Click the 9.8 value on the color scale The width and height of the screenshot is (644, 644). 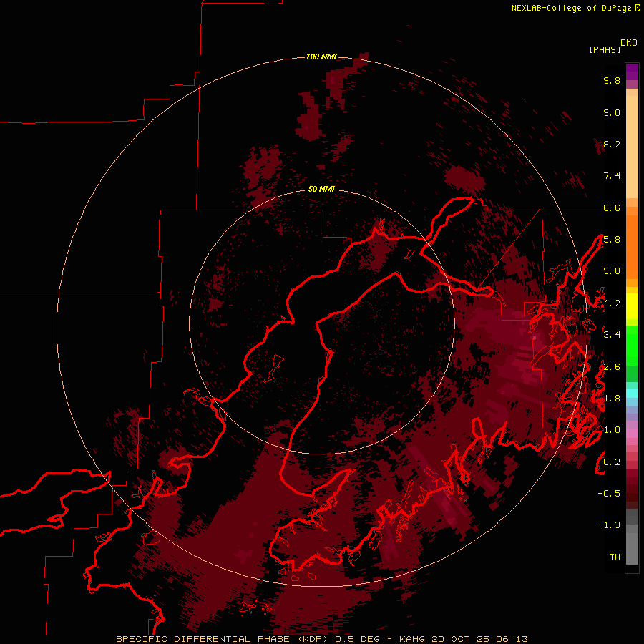[x=612, y=80]
